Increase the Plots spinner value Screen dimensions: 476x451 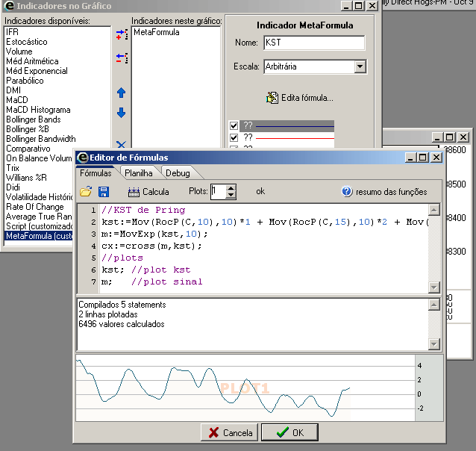point(231,188)
